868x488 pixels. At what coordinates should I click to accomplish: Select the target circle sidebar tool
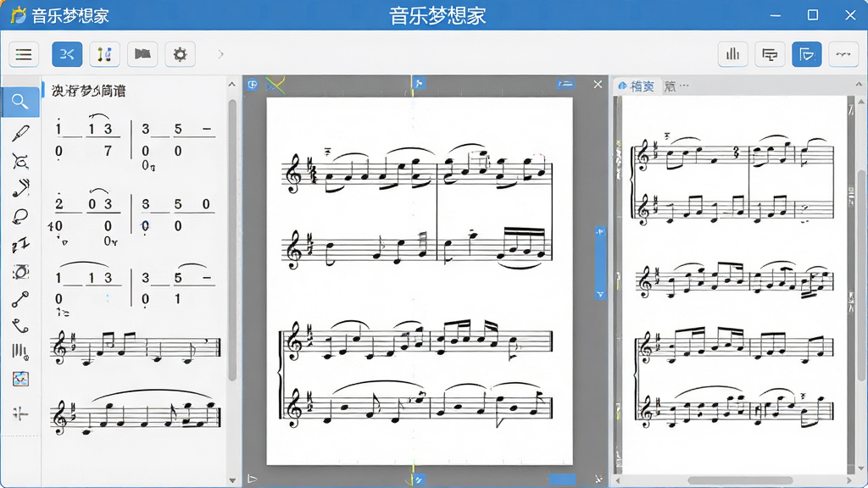point(20,272)
